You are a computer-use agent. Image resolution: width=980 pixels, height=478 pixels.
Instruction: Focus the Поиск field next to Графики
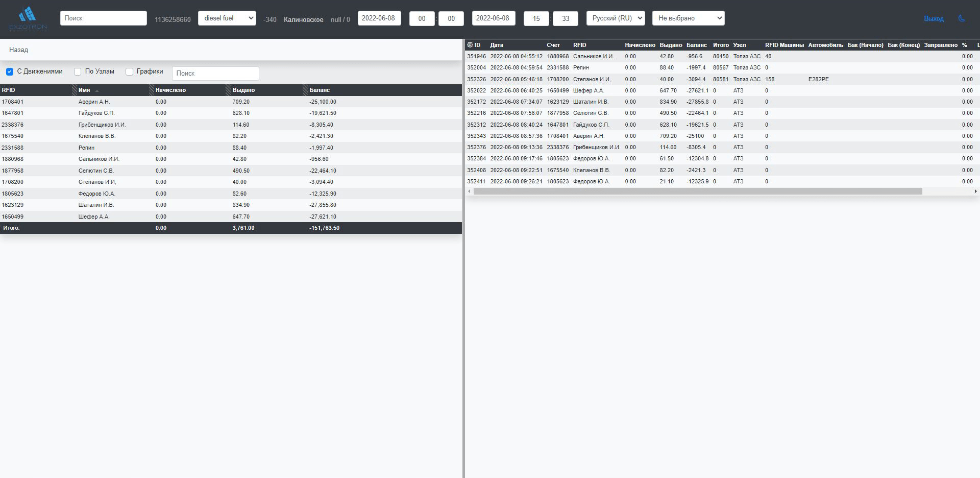pos(215,74)
